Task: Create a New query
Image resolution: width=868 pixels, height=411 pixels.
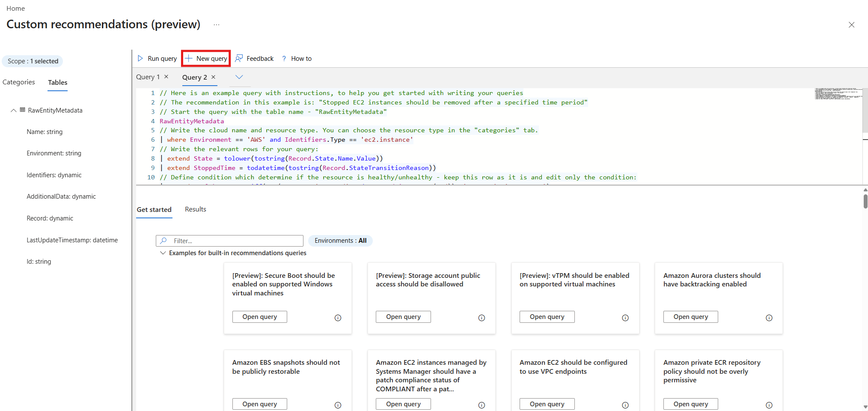Action: [x=206, y=59]
